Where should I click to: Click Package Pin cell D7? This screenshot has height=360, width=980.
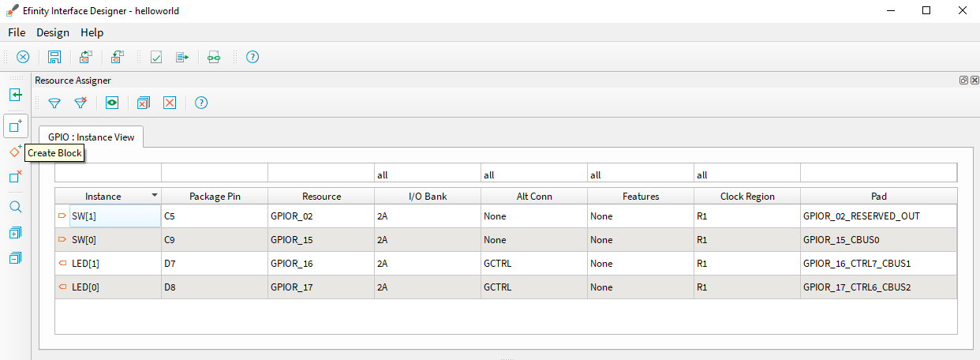click(215, 263)
